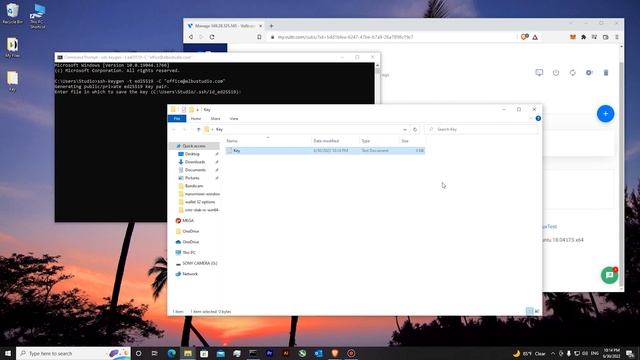Viewport: 640px width, 360px height.
Task: Open a new browser tab
Action: [271, 26]
